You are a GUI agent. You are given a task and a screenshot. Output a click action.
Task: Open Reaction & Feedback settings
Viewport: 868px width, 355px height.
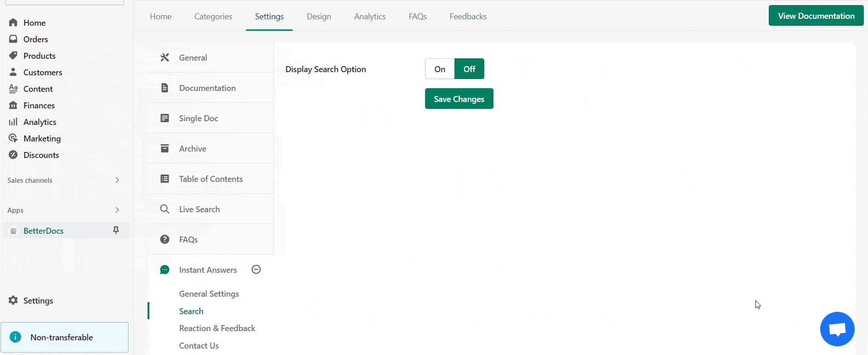(217, 328)
